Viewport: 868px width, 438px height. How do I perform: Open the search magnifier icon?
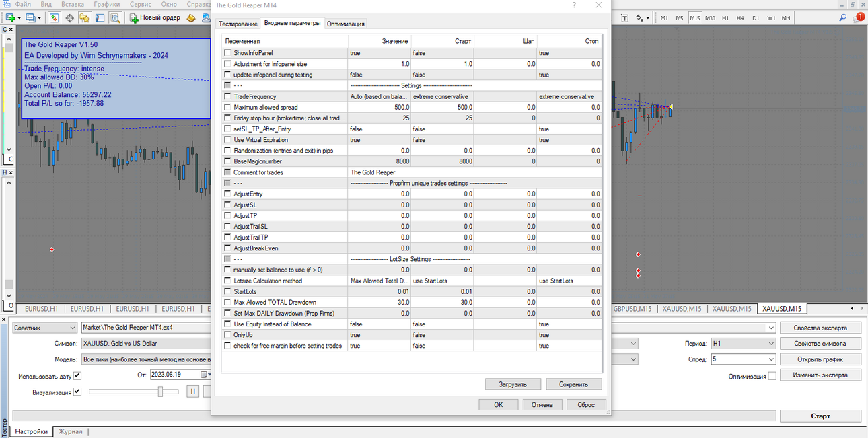tap(842, 18)
